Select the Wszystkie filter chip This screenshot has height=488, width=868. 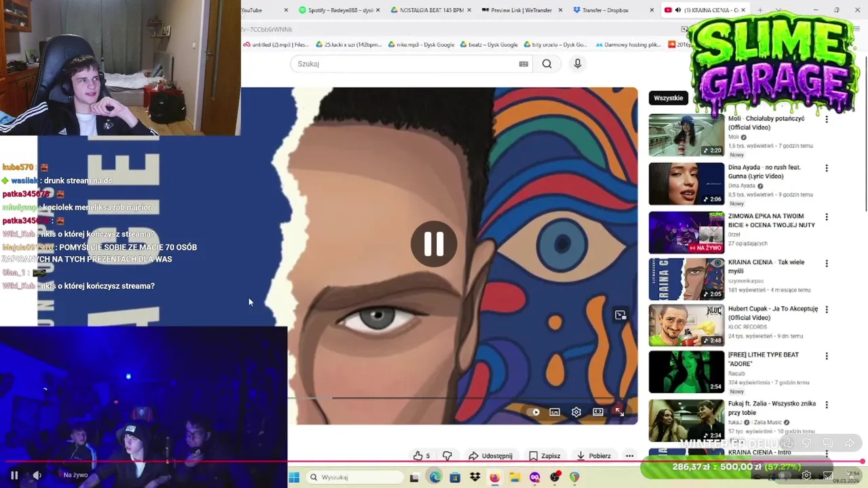coord(669,98)
